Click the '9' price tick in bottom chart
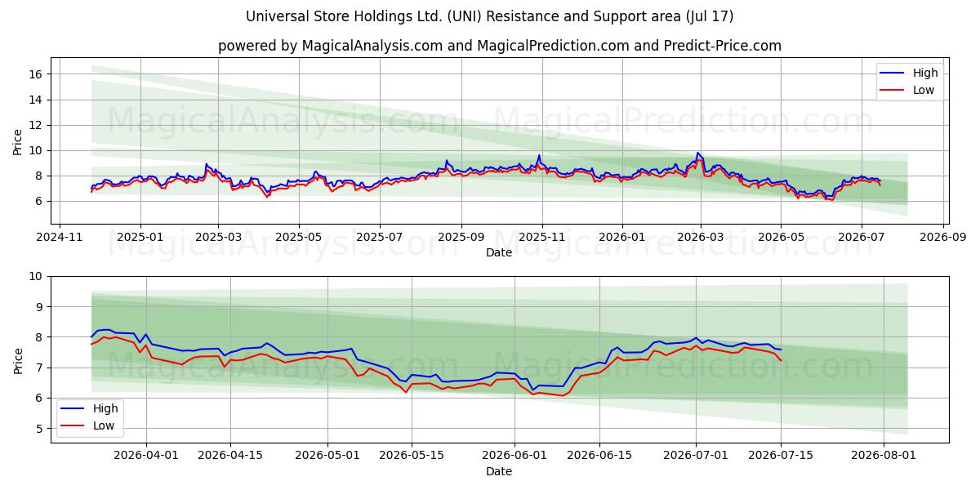This screenshot has height=490, width=980. pyautogui.click(x=40, y=307)
